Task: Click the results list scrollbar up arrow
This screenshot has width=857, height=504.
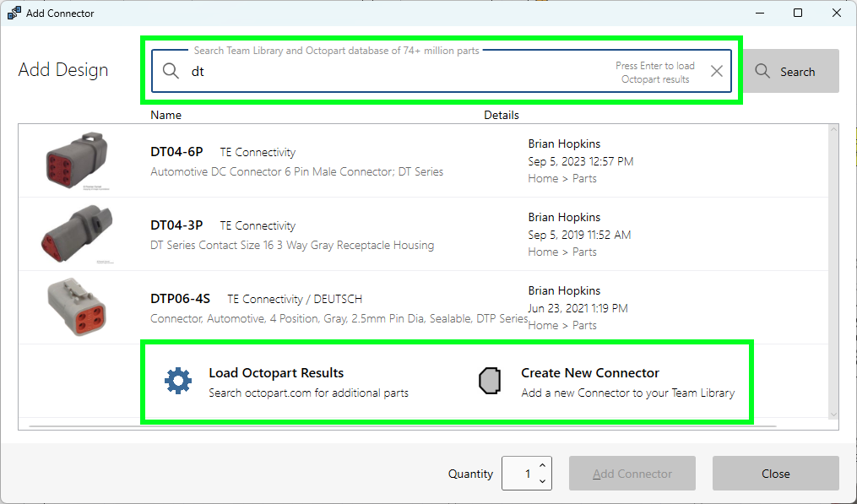Action: [x=833, y=129]
